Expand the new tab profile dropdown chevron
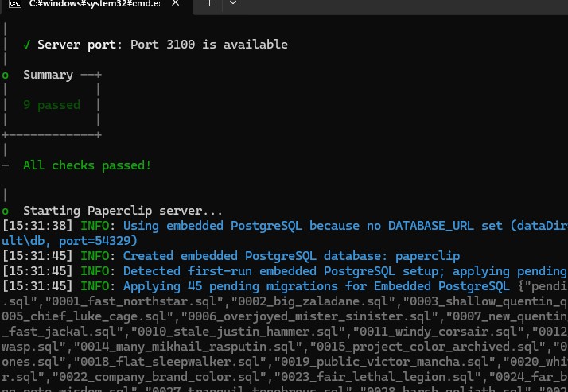The image size is (568, 392). click(232, 3)
